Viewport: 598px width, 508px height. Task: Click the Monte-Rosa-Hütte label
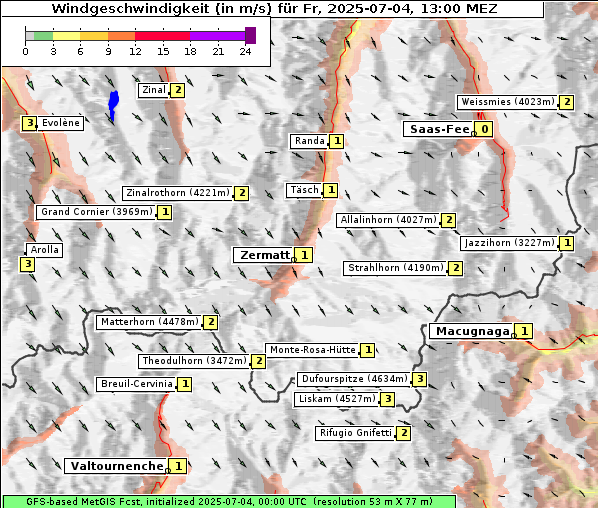tap(312, 350)
